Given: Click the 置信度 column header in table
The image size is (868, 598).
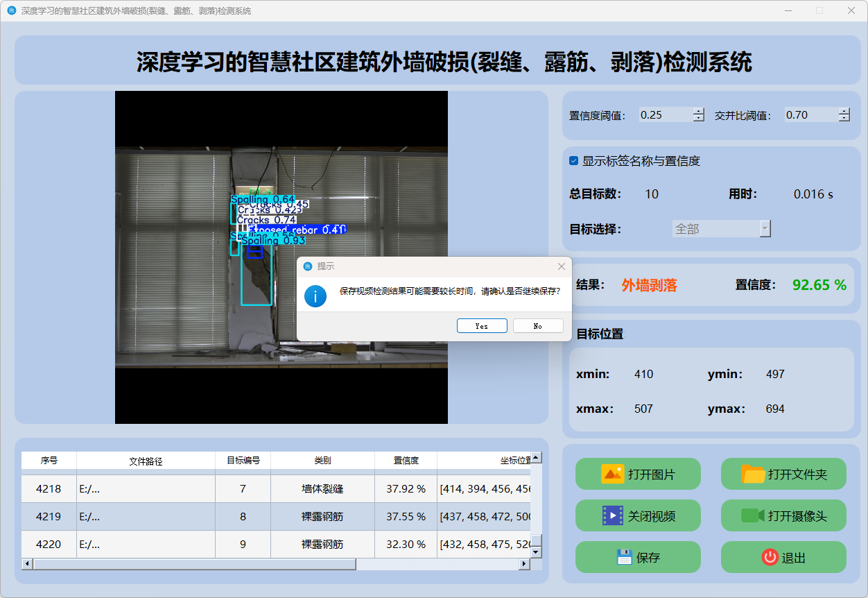Looking at the screenshot, I should pos(406,461).
